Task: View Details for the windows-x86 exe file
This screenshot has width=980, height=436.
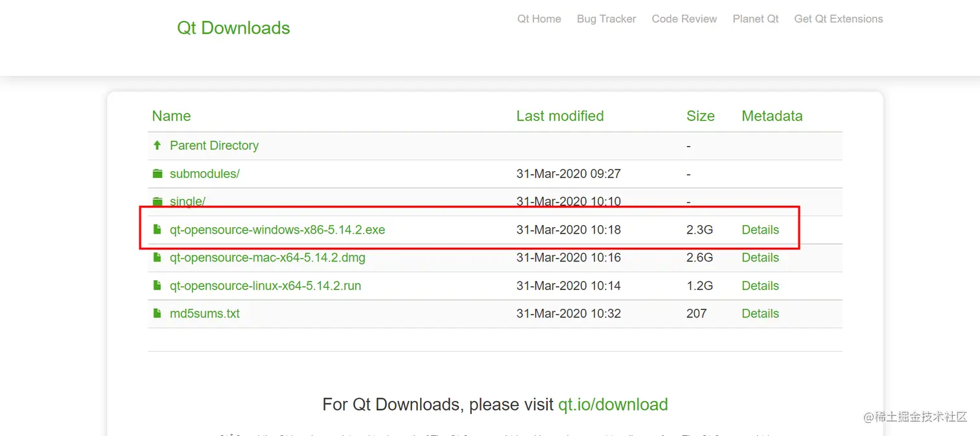Action: pos(760,230)
